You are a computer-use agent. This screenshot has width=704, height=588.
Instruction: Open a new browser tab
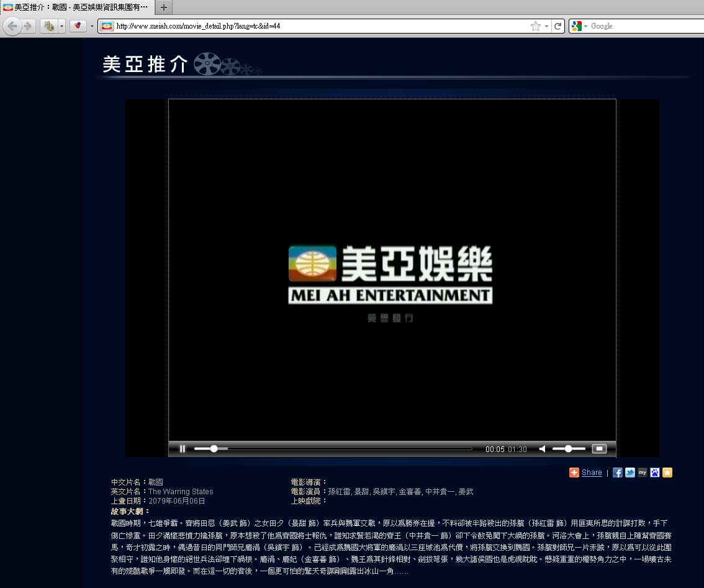click(x=164, y=7)
